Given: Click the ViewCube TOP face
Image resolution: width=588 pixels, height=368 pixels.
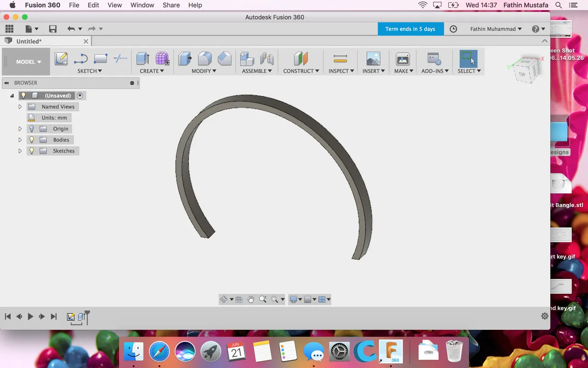Looking at the screenshot, I should coord(522,74).
